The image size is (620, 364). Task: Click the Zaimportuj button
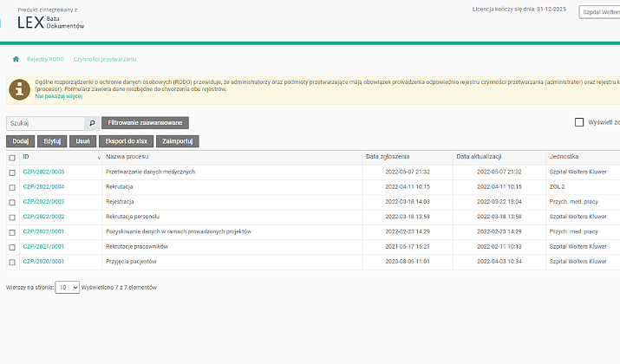point(178,140)
